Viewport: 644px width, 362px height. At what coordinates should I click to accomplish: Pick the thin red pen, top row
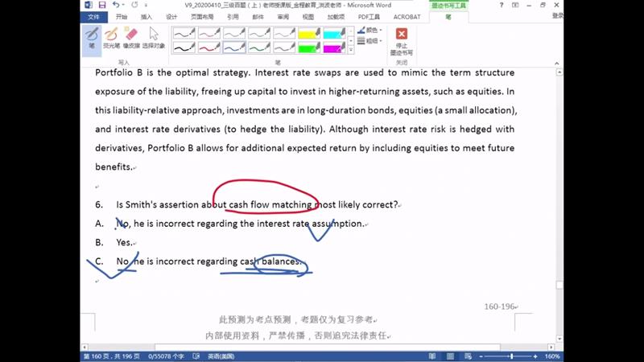pyautogui.click(x=209, y=33)
